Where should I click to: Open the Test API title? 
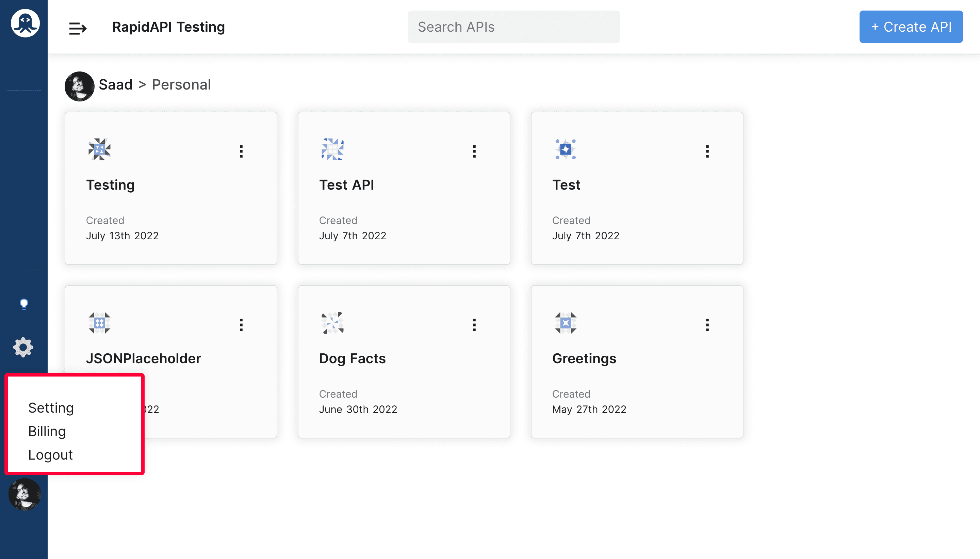(x=346, y=185)
